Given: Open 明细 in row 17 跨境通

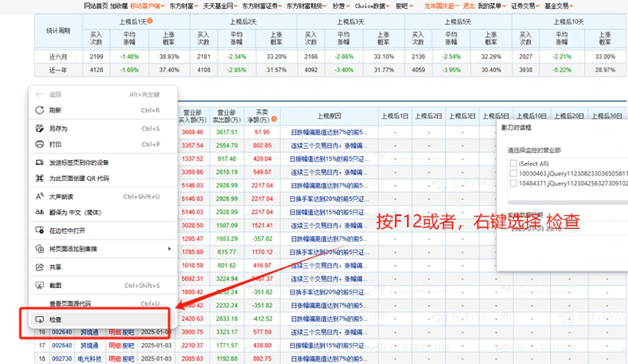Looking at the screenshot, I should (x=115, y=345).
